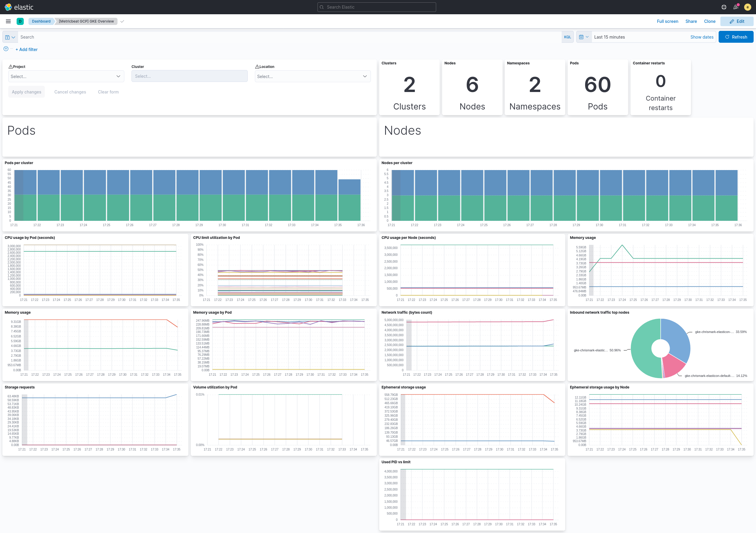
Task: Click the filter settings icon beside Add filter
Action: click(6, 49)
